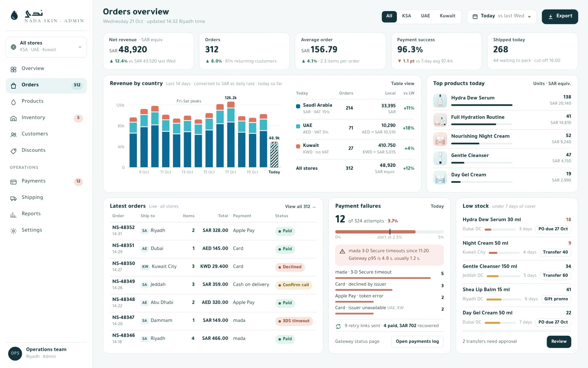Click the warning triangle in mada alert
588x368 pixels.
(342, 251)
